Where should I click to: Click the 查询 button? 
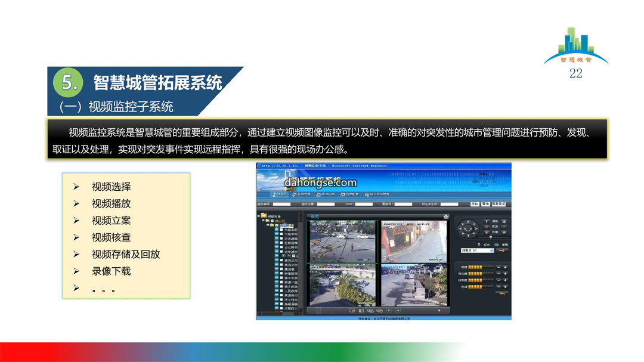point(485,204)
